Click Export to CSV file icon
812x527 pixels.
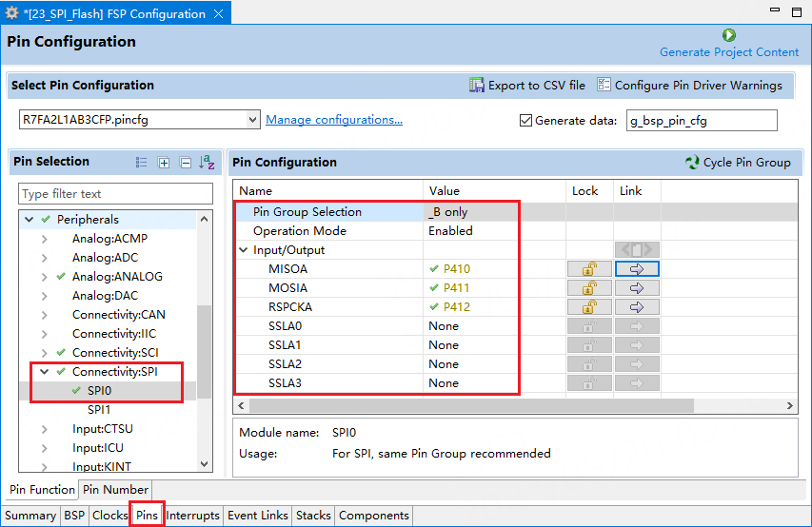(477, 85)
